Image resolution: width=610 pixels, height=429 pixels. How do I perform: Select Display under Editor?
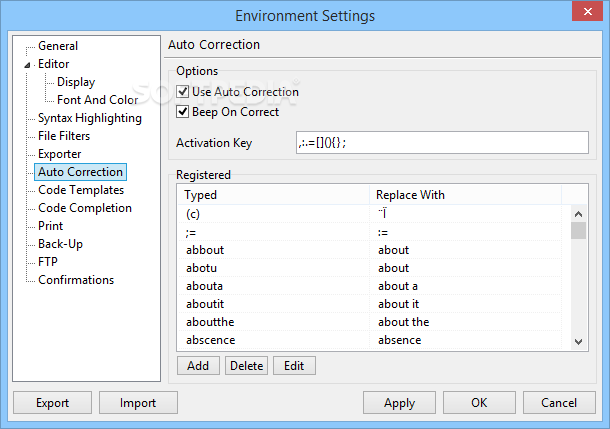click(x=76, y=82)
